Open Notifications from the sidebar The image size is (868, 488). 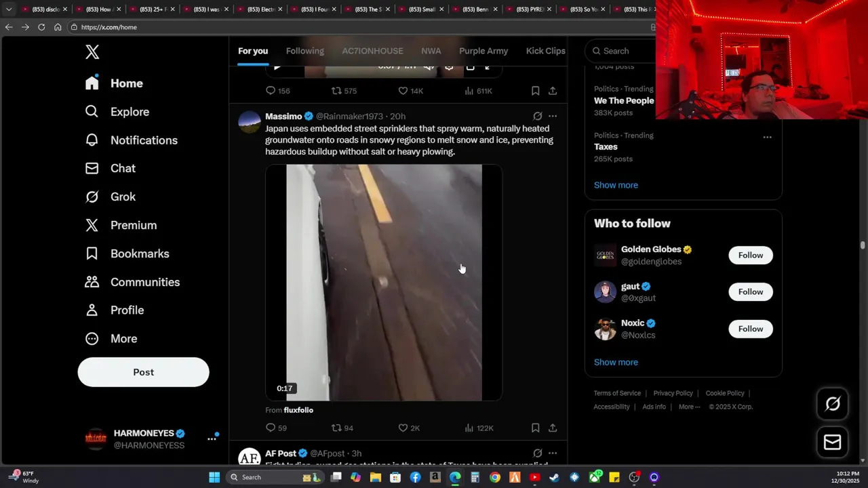[x=131, y=140]
